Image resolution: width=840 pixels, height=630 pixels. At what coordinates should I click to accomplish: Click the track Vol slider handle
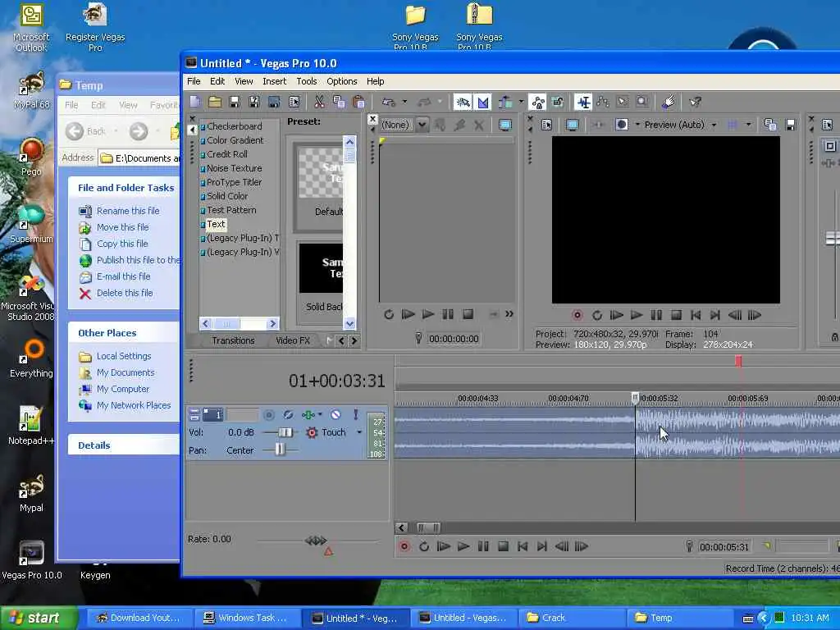coord(285,432)
